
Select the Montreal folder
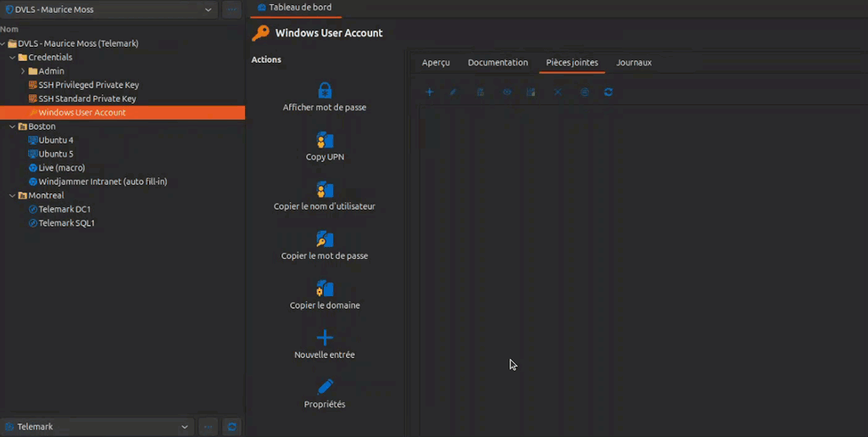46,195
